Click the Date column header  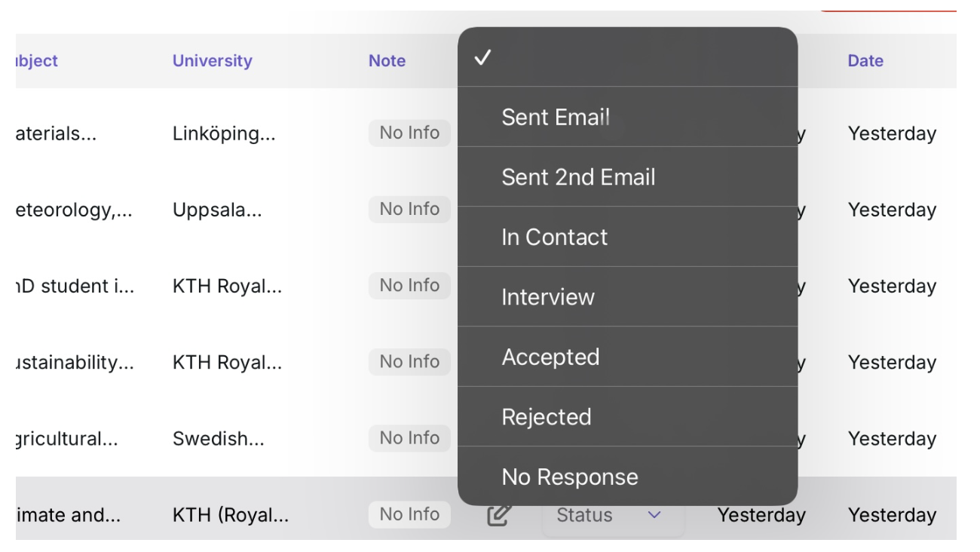coord(865,61)
